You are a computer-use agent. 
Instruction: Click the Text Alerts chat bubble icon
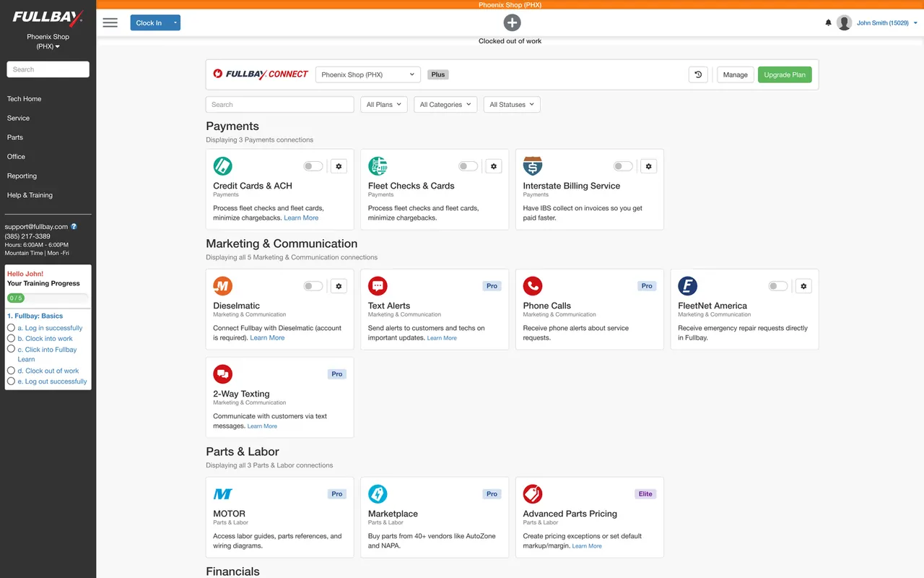378,286
